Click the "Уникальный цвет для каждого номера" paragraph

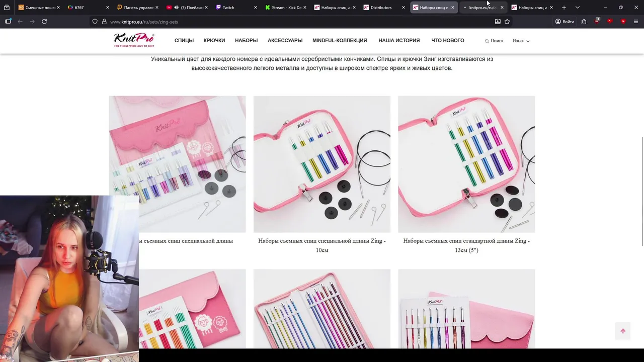tap(322, 63)
